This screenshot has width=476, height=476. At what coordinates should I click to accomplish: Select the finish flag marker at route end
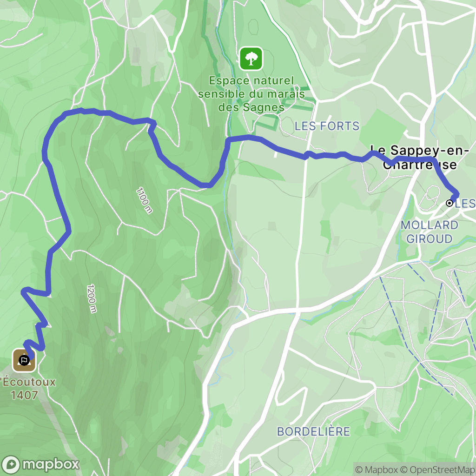24,360
